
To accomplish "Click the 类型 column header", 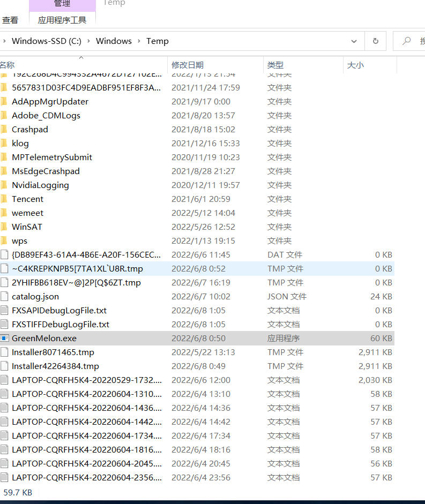I will (275, 65).
